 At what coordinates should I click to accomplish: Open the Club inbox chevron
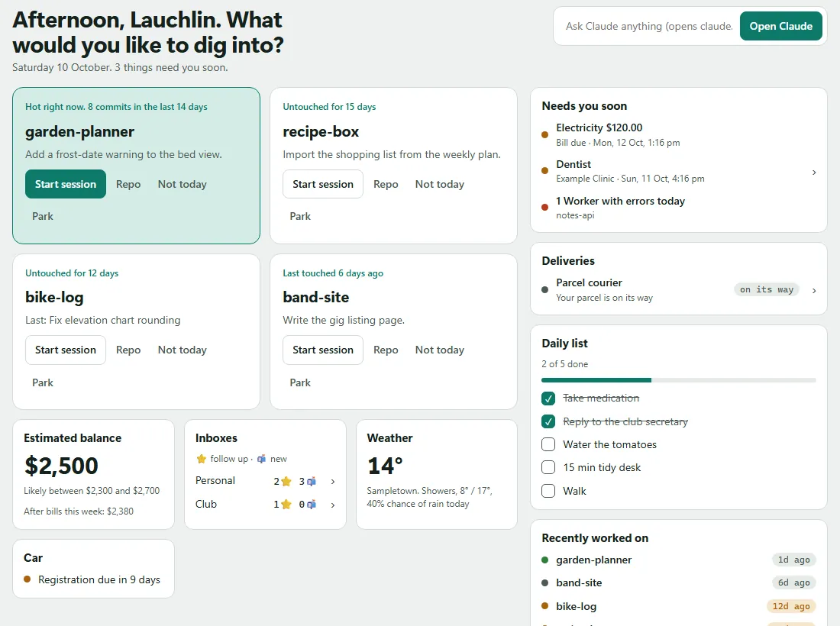(333, 505)
